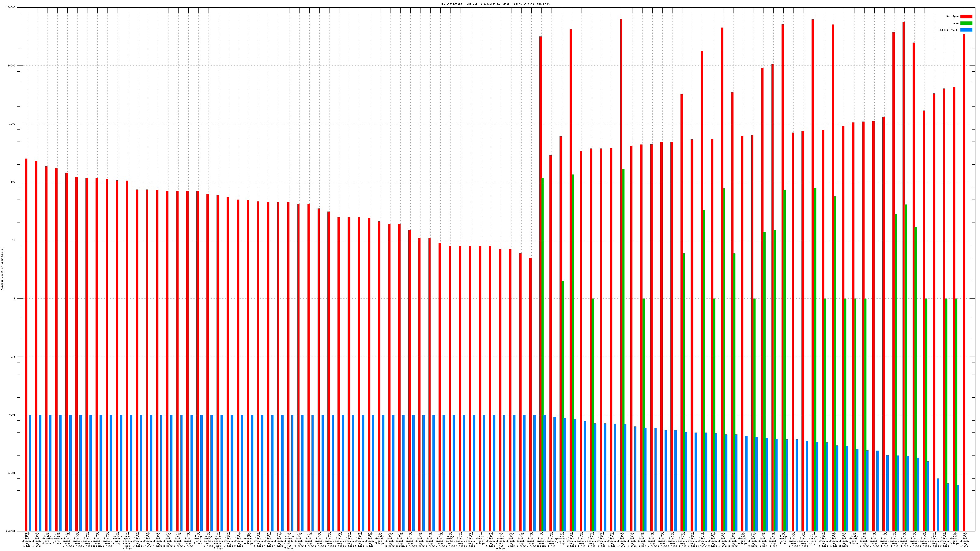Click x-axis label '11@ zen.spamhaus.org 8 hops'

click(x=58, y=539)
